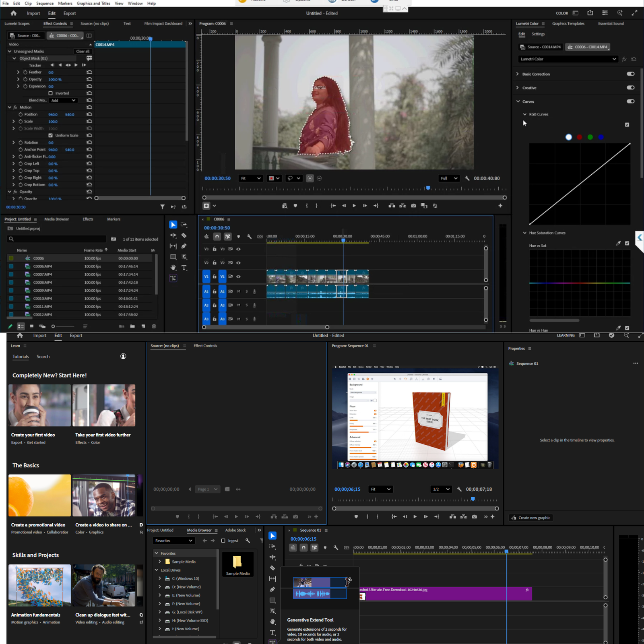Viewport: 644px width, 644px height.
Task: Click the voice-over record microphone on A1
Action: [x=254, y=291]
